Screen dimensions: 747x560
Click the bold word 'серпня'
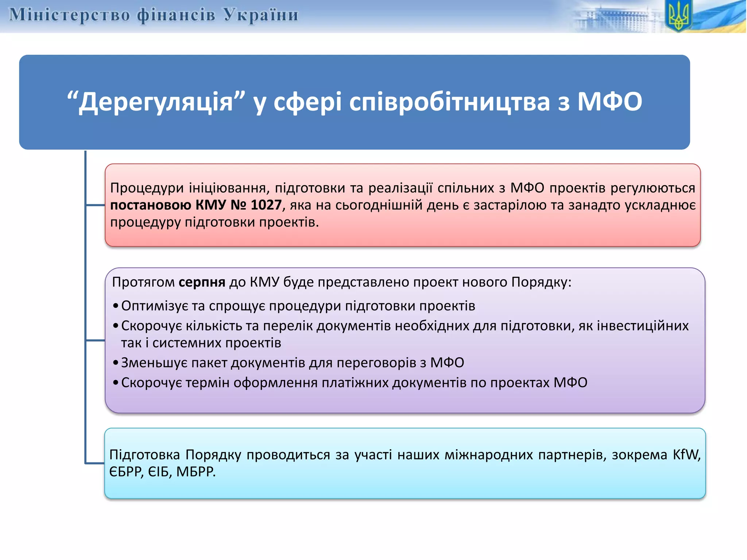click(202, 282)
